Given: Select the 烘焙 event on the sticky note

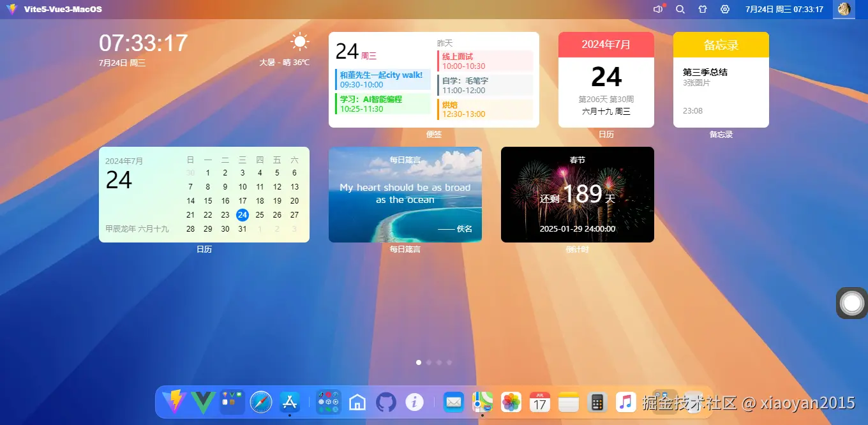Looking at the screenshot, I should pos(485,108).
